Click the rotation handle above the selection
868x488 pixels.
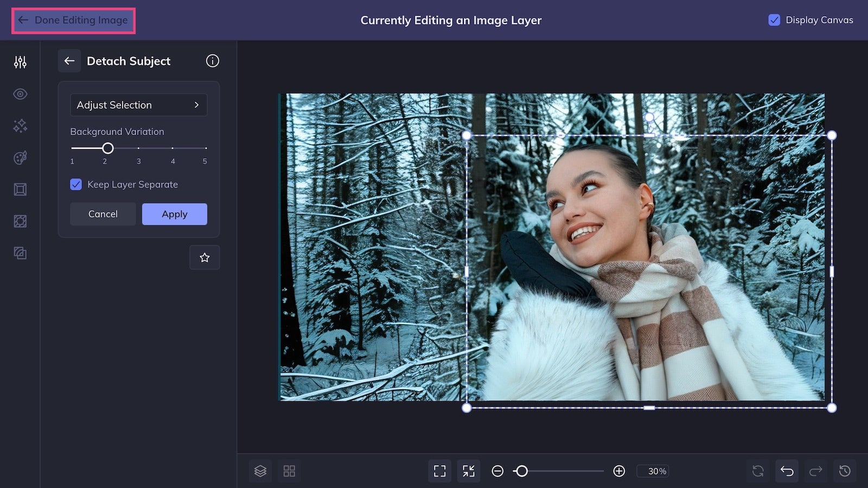pos(649,117)
